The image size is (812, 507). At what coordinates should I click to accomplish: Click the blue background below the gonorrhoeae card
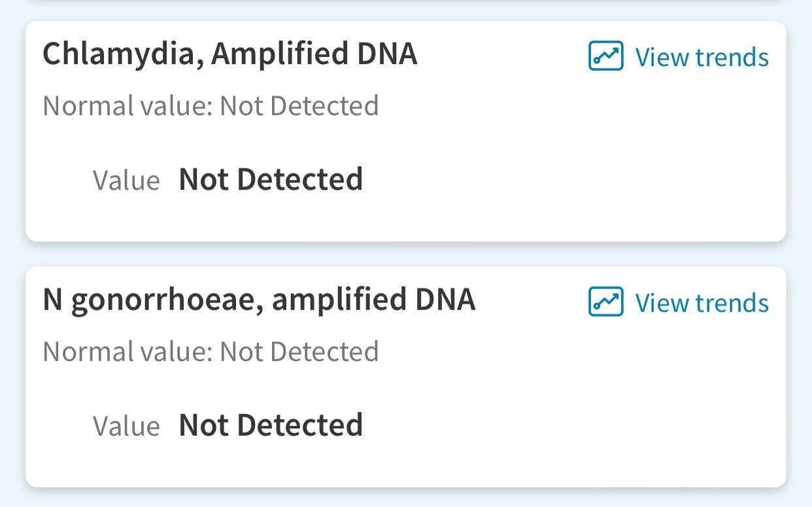point(405,498)
